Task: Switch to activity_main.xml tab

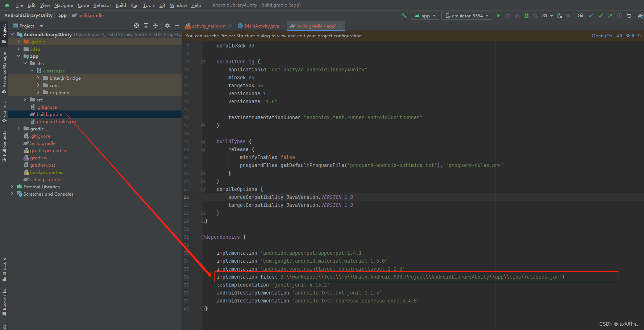Action: tap(209, 26)
